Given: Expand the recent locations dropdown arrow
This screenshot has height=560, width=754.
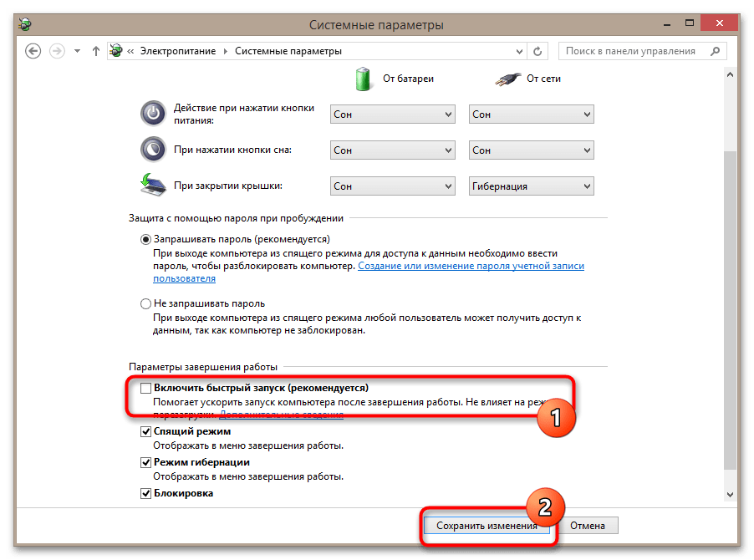Looking at the screenshot, I should point(77,51).
